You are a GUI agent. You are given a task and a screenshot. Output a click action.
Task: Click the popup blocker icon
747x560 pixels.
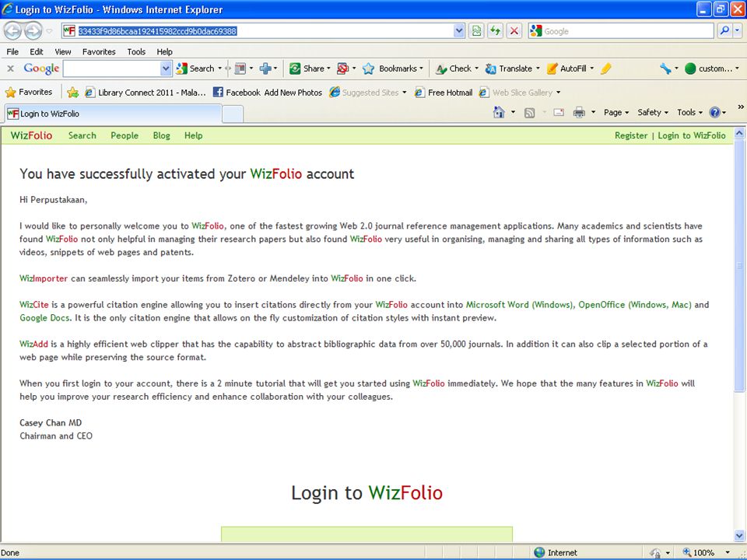pyautogui.click(x=342, y=68)
